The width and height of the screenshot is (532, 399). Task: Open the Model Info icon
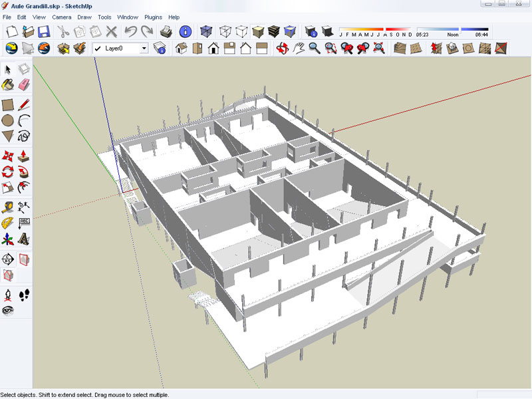pos(186,31)
